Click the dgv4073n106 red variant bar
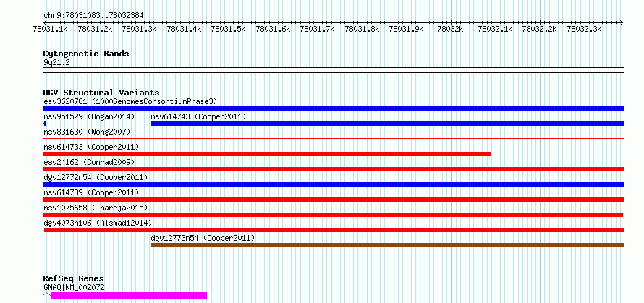This screenshot has width=644, height=303. click(334, 230)
